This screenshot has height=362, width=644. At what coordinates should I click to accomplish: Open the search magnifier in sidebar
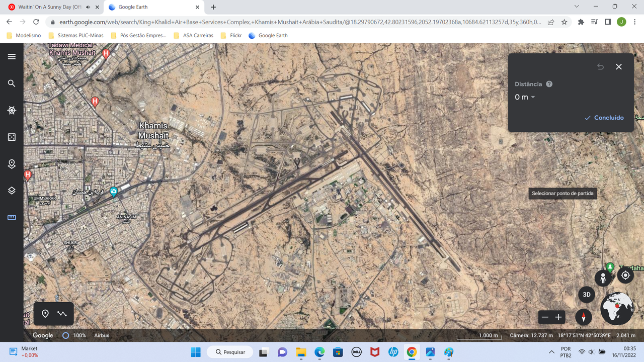point(12,83)
